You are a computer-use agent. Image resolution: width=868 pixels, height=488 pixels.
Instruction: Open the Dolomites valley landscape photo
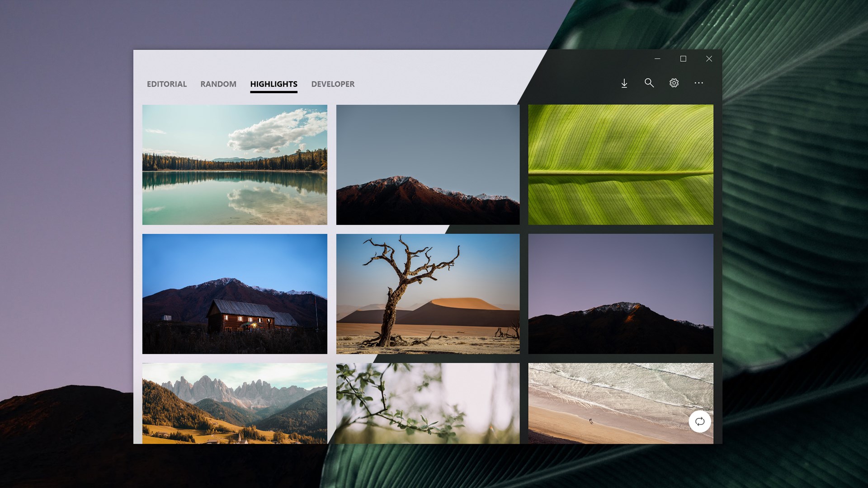(235, 403)
